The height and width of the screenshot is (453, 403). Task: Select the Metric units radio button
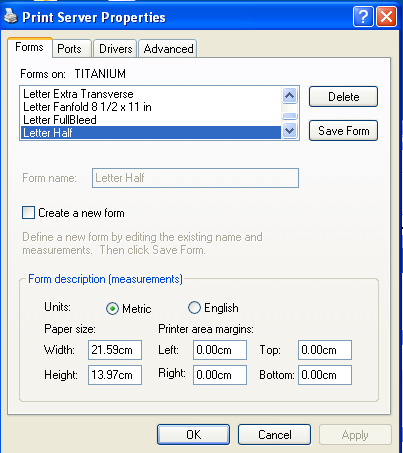pyautogui.click(x=112, y=309)
